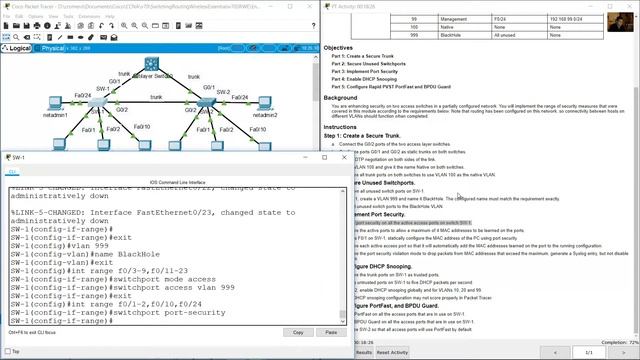Activate the Inspect magnifier tool
This screenshot has height=360, width=640.
click(16, 37)
